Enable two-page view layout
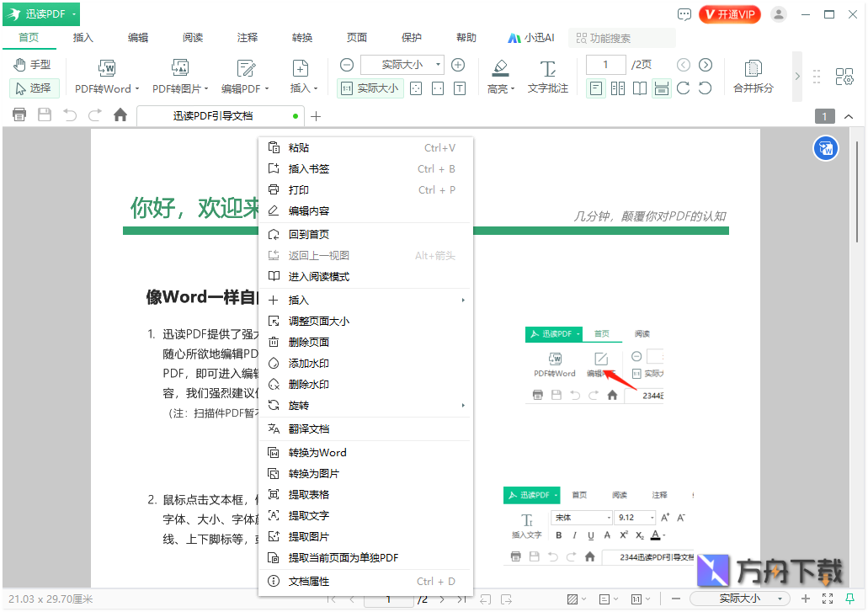The image size is (868, 612). (618, 88)
